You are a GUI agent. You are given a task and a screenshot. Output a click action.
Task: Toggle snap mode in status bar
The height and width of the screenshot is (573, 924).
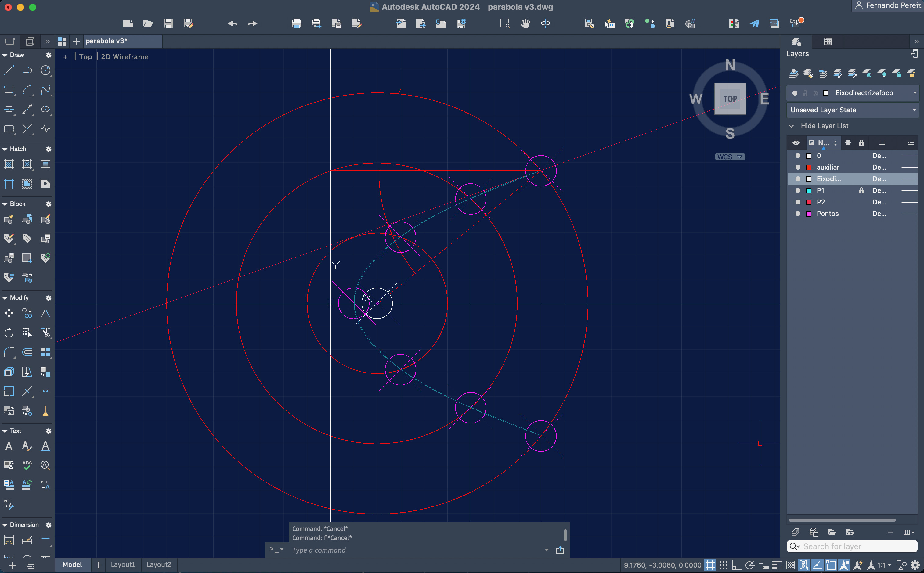click(724, 565)
